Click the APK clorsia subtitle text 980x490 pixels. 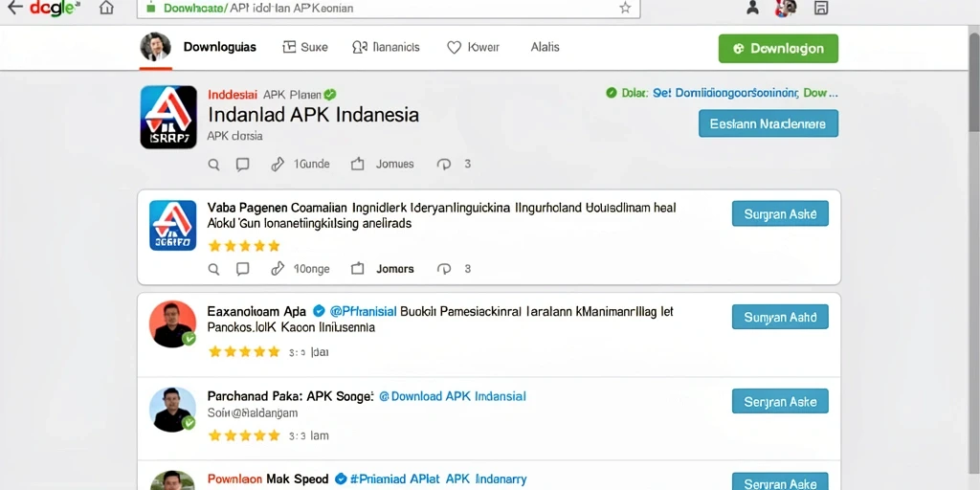[x=235, y=136]
